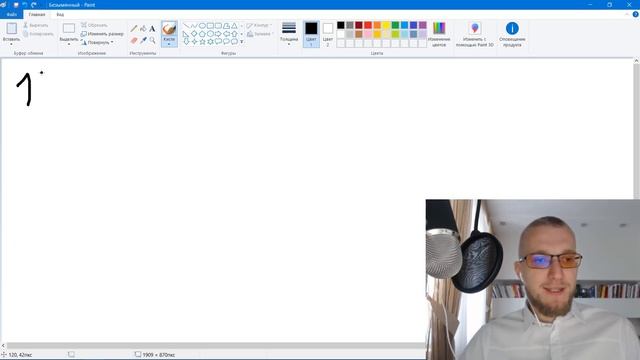Activate Цвет 1 color slot
Screen dimensions: 640x360
tap(311, 34)
